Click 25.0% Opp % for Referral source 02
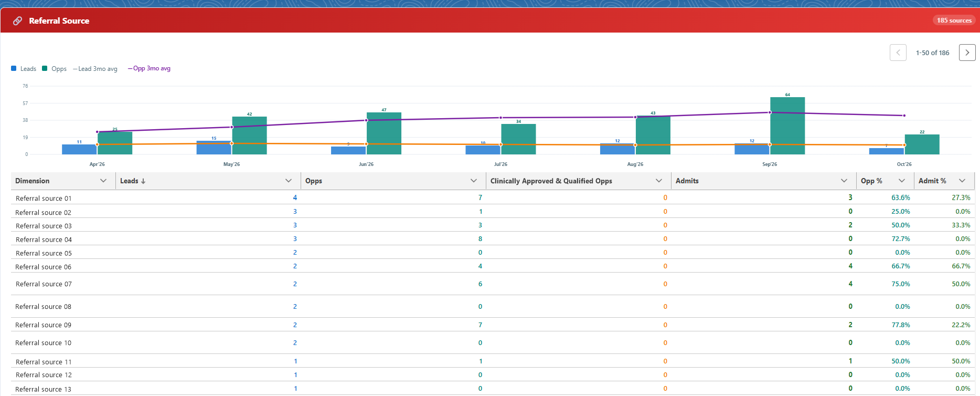The image size is (980, 396). [901, 211]
